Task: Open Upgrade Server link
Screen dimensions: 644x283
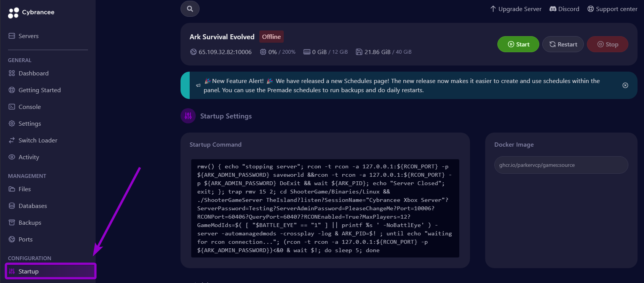Action: (516, 9)
